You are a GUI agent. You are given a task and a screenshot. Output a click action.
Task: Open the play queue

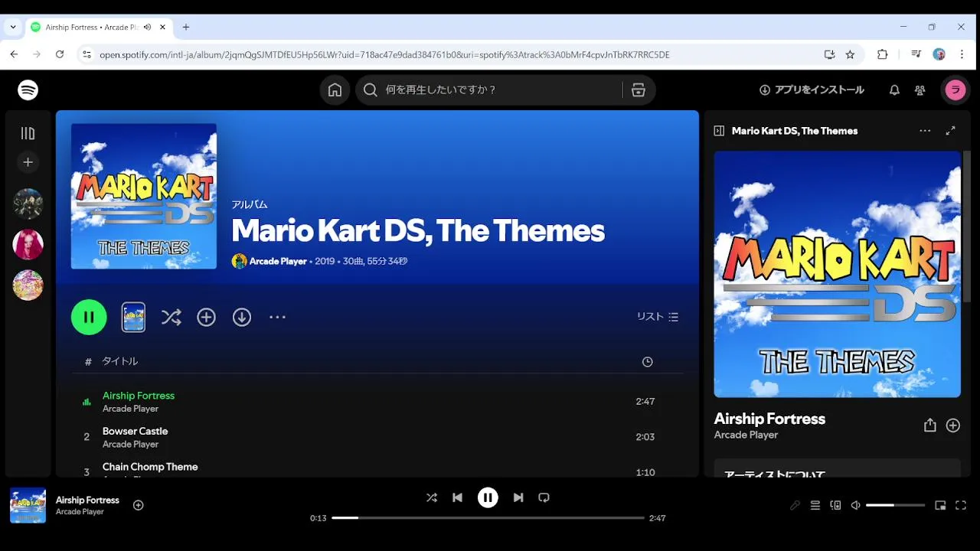815,505
